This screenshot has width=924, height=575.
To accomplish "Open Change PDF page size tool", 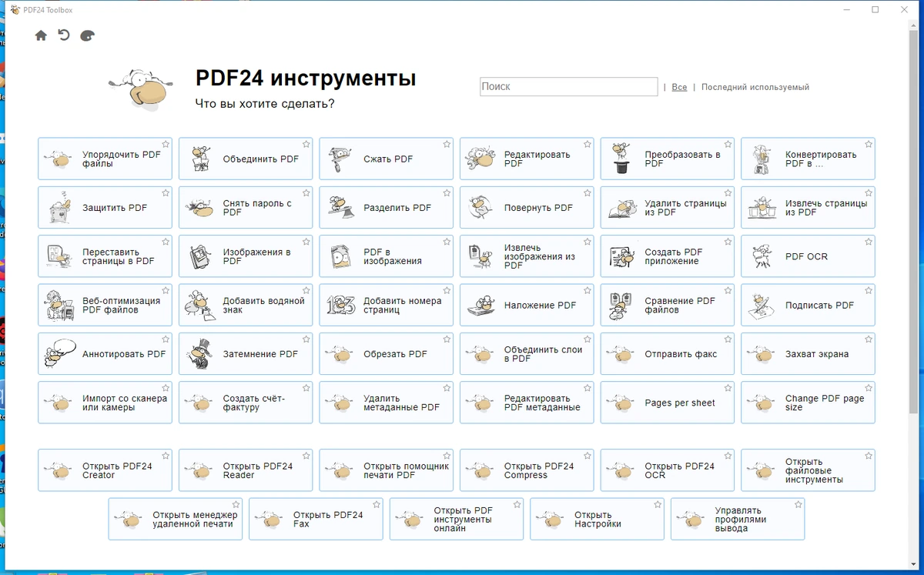I will (x=808, y=403).
